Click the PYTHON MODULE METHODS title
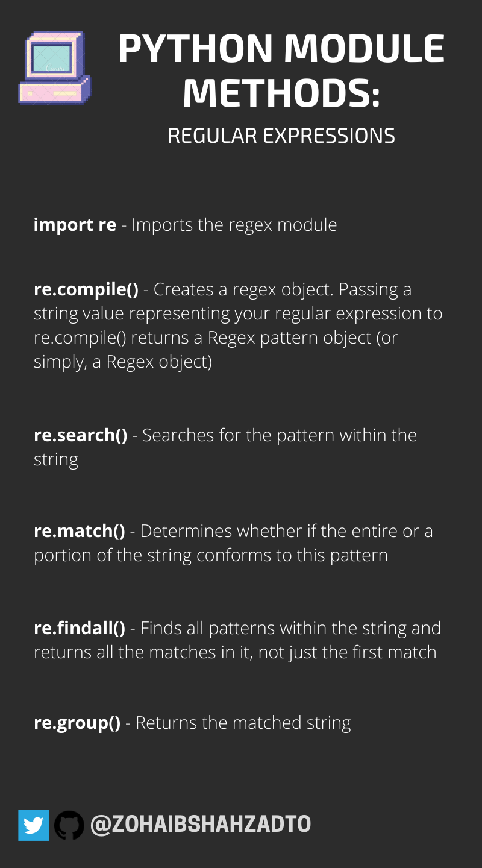Viewport: 482px width, 868px height. [x=281, y=71]
